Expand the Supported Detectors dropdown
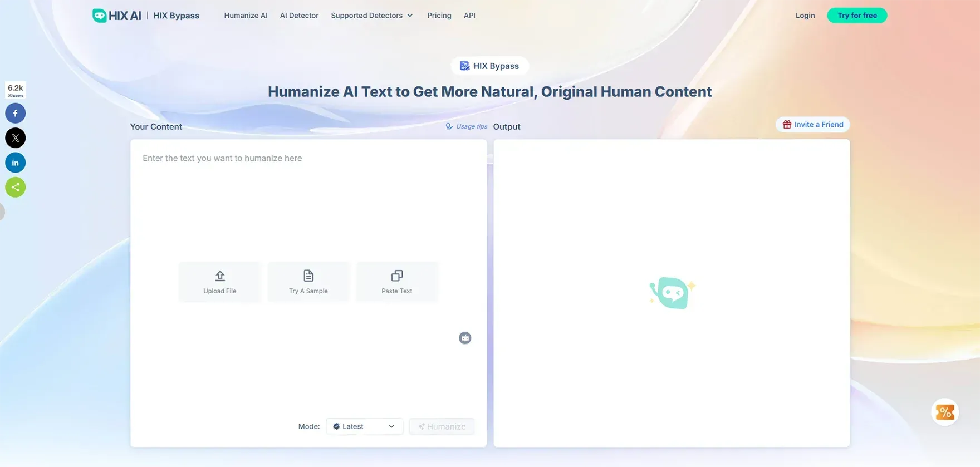 [x=372, y=16]
